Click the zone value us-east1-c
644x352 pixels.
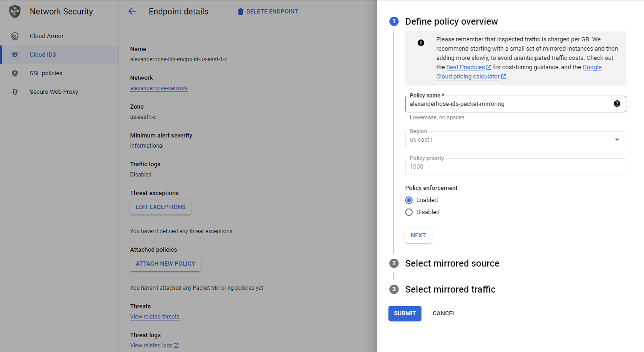(x=143, y=117)
